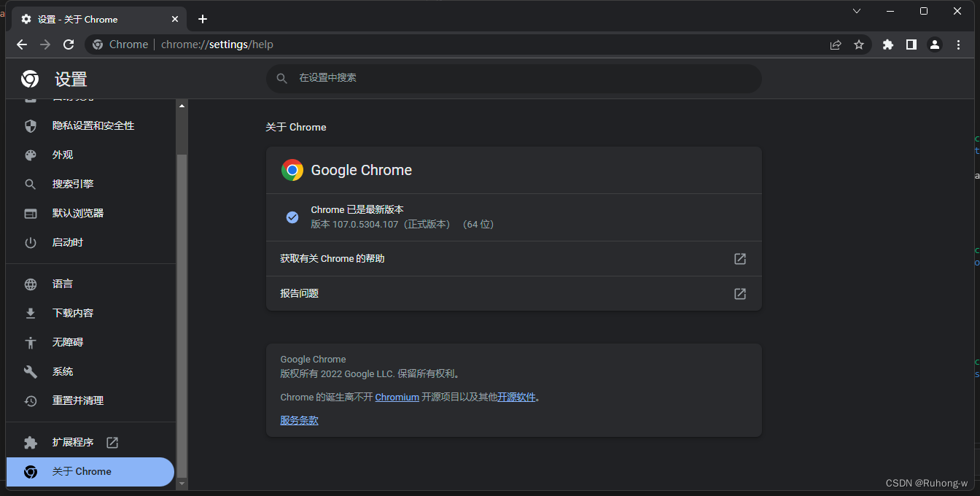Click the Google Chrome logo in card
980x496 pixels.
[x=292, y=170]
